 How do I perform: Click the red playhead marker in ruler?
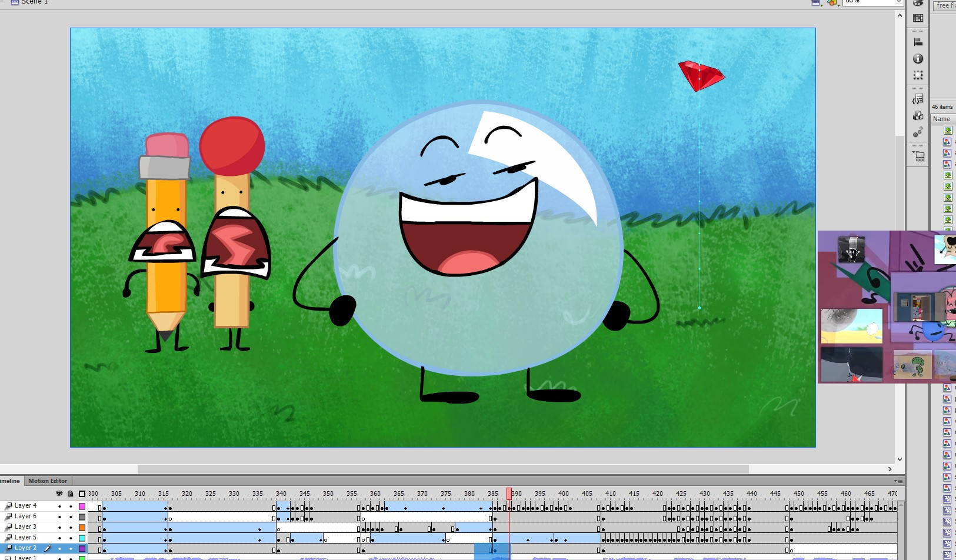pos(509,494)
